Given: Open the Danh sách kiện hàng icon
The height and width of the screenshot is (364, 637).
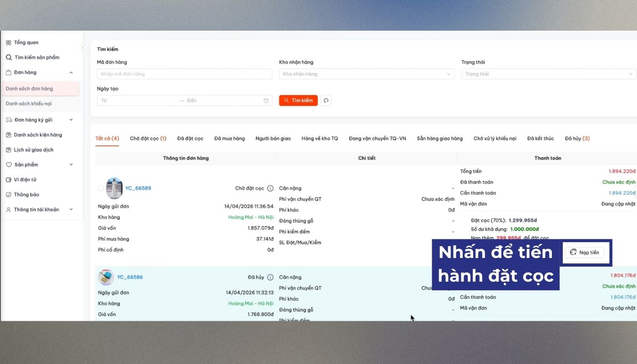Looking at the screenshot, I should coord(8,134).
